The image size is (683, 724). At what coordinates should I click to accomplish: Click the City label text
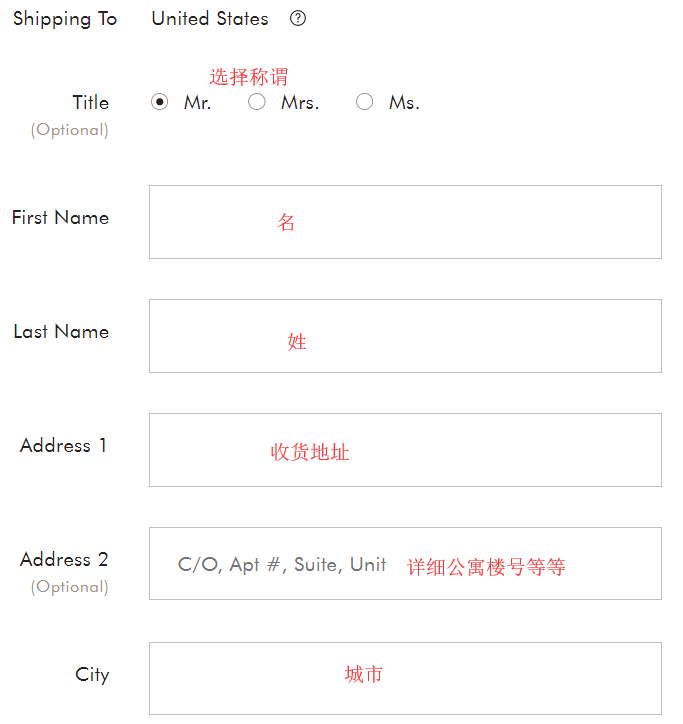click(x=92, y=675)
